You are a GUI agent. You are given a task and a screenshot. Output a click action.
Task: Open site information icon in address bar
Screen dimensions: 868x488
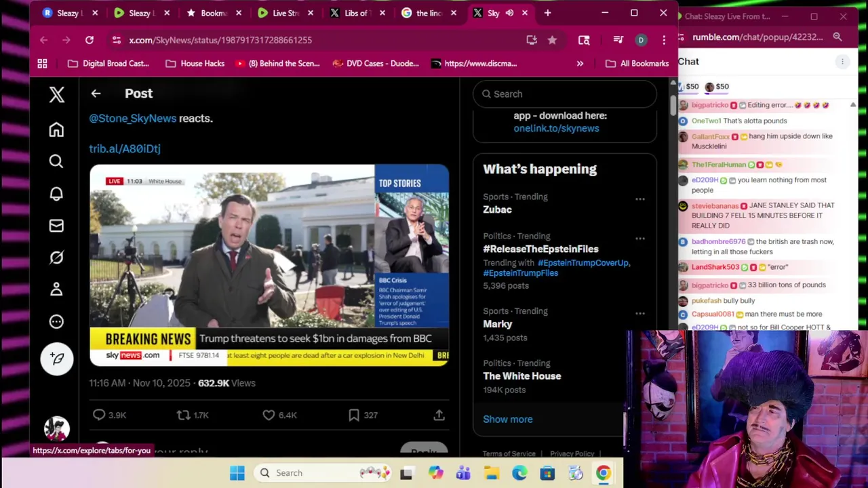pyautogui.click(x=117, y=40)
